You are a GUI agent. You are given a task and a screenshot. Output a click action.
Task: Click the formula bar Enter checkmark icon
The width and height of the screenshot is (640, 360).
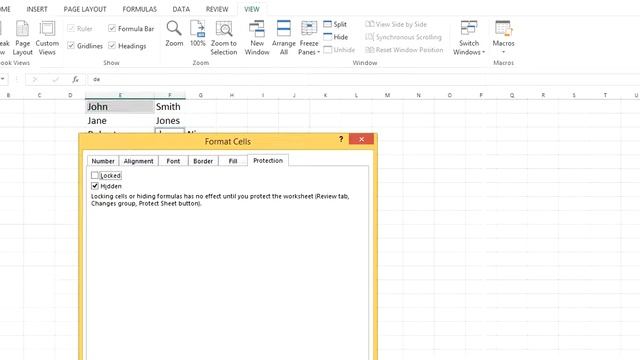point(55,79)
